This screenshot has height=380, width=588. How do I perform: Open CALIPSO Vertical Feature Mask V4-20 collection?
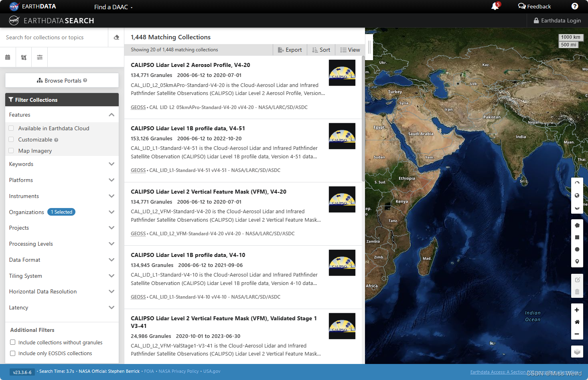tap(209, 192)
